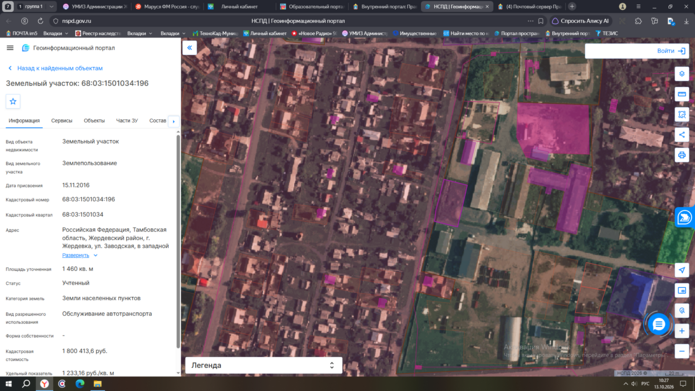This screenshot has width=695, height=391.
Task: Add land plot to favorites with star
Action: tap(13, 102)
